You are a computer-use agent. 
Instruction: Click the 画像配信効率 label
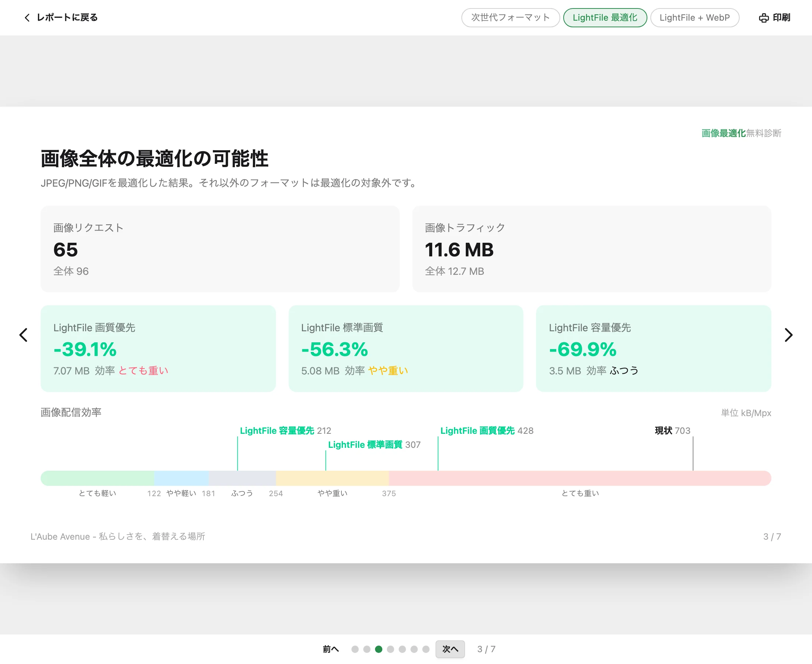coord(71,412)
